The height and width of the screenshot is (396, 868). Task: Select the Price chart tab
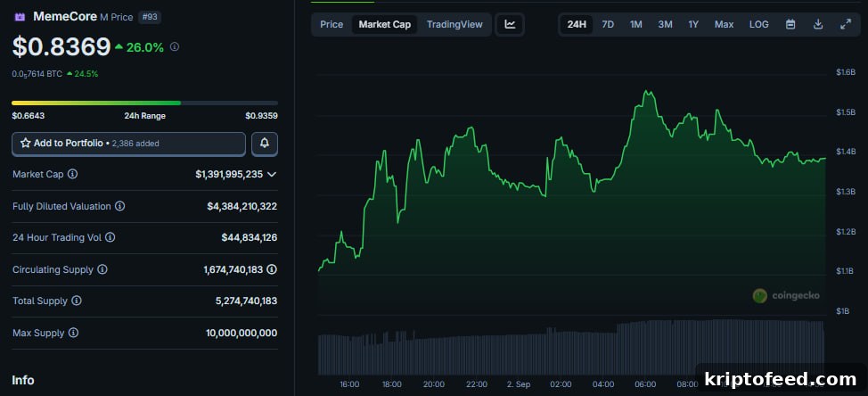(x=332, y=24)
